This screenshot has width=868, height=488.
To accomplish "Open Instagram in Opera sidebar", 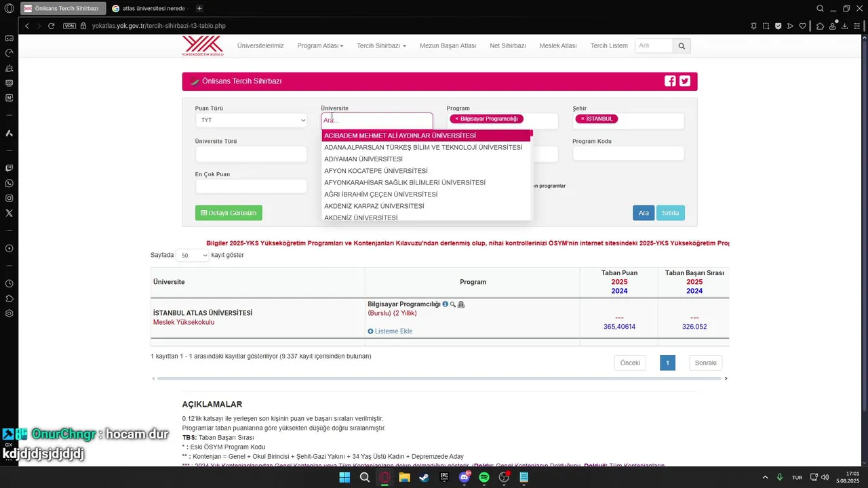I will coord(9,198).
